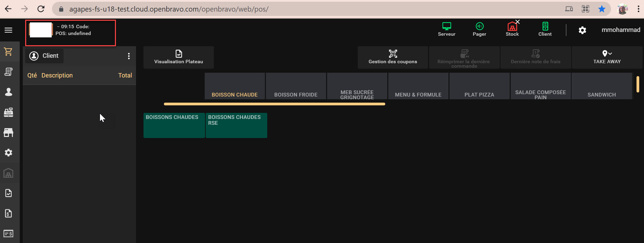The height and width of the screenshot is (243, 644).
Task: Open mmohammad user menu
Action: pos(621,30)
